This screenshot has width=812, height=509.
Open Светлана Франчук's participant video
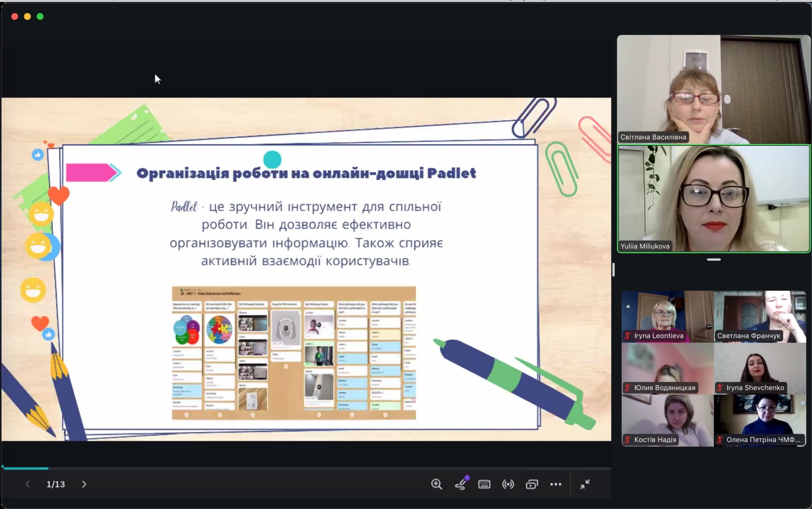pyautogui.click(x=760, y=316)
